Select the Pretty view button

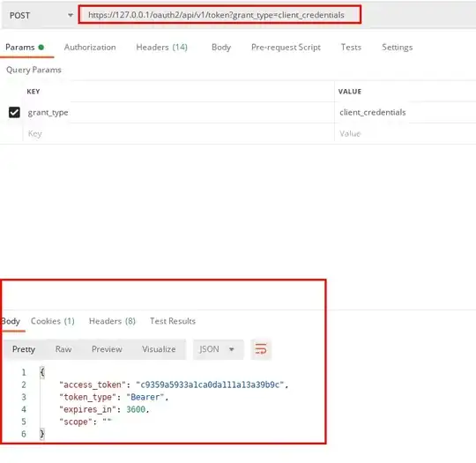point(24,349)
